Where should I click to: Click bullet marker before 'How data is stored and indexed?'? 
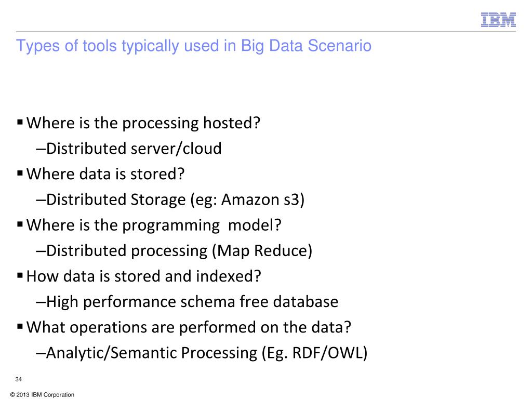(x=20, y=275)
